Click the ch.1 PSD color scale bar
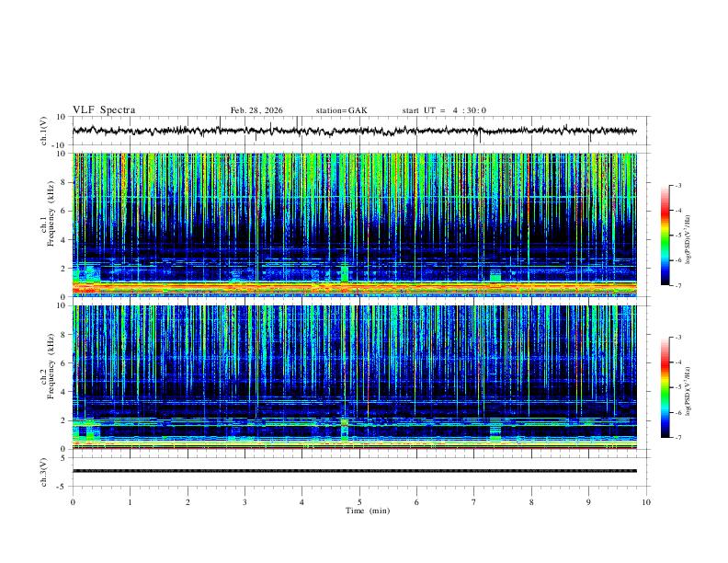The width and height of the screenshot is (728, 563). [x=665, y=236]
